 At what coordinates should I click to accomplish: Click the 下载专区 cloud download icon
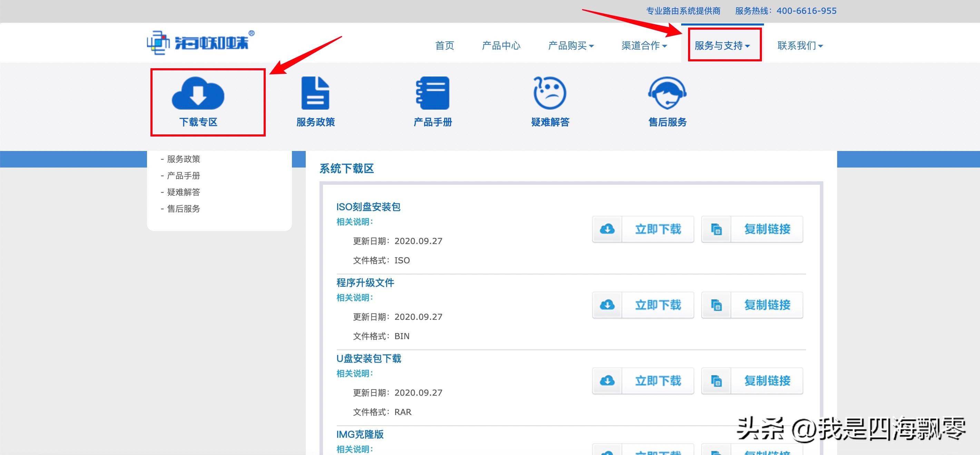click(198, 93)
